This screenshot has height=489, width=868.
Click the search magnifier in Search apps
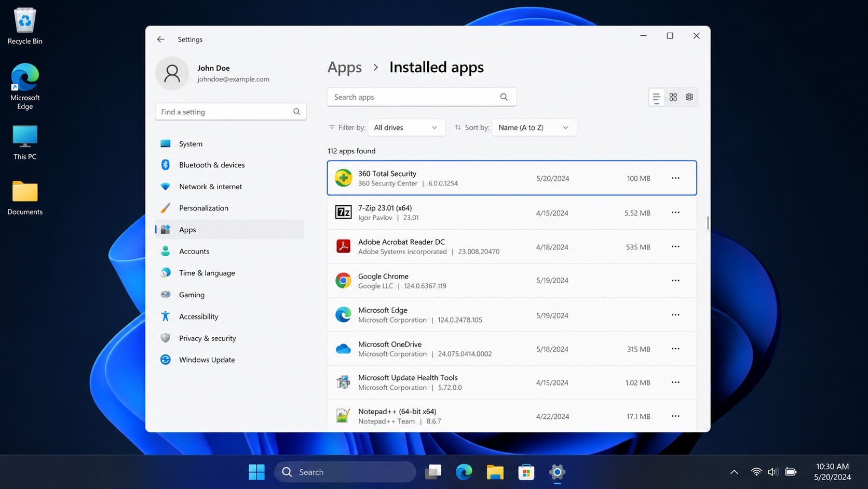(504, 97)
